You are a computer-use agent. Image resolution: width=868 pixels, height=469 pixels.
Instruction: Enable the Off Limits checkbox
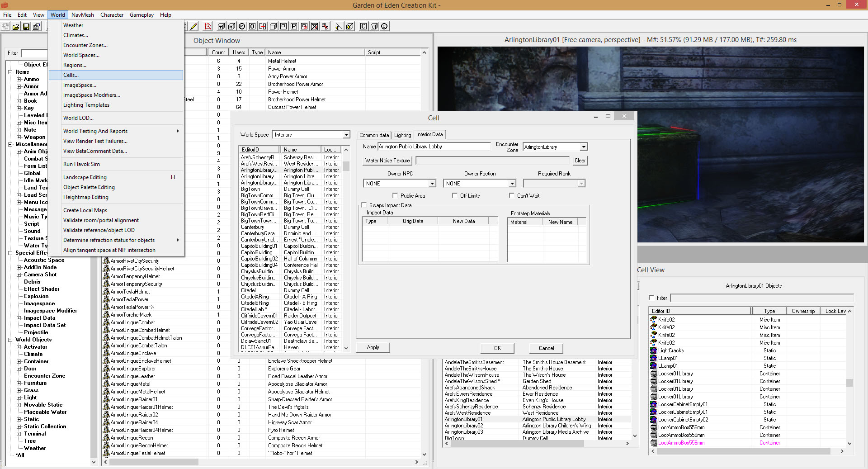(455, 195)
